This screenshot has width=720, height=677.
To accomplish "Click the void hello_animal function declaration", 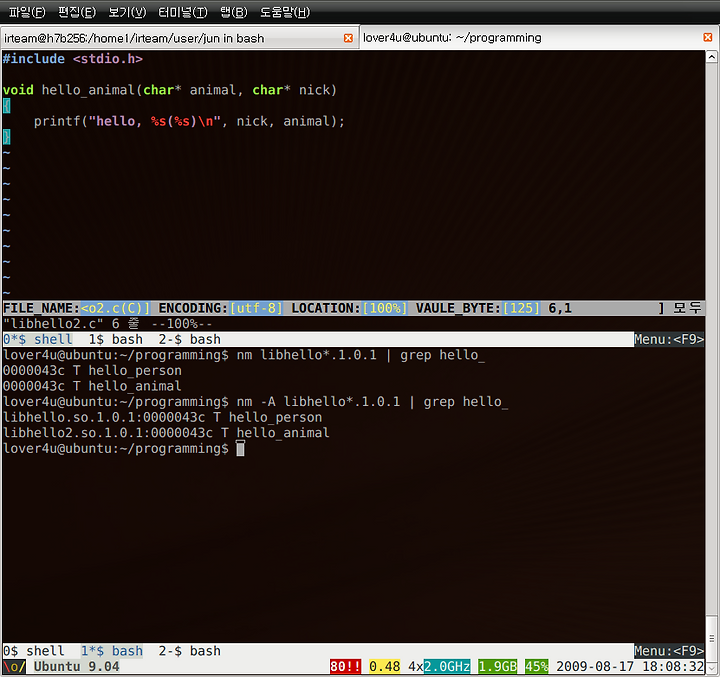I will coord(170,90).
